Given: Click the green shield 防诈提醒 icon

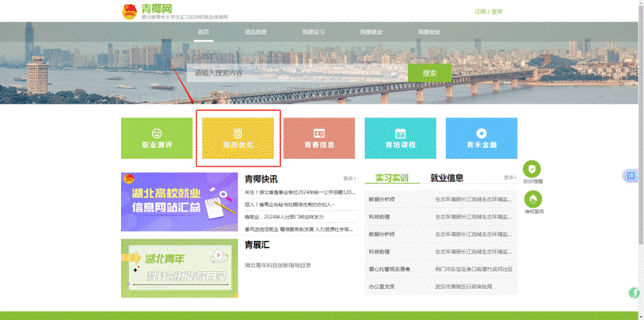Looking at the screenshot, I should pyautogui.click(x=531, y=169).
